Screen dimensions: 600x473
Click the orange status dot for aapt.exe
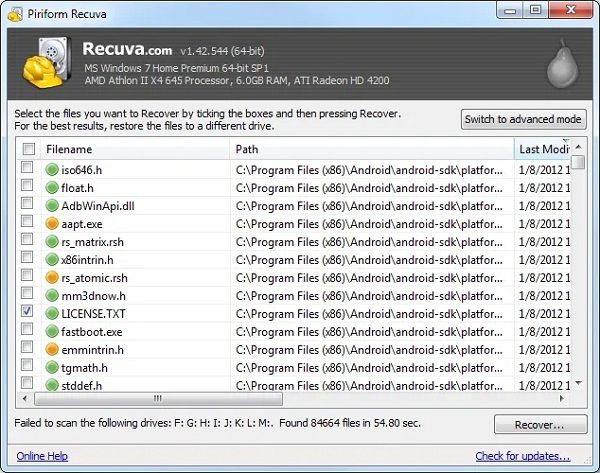coord(52,223)
